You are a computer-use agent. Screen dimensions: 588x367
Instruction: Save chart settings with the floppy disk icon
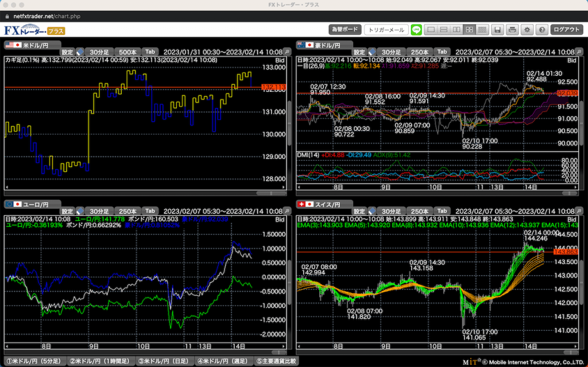497,30
